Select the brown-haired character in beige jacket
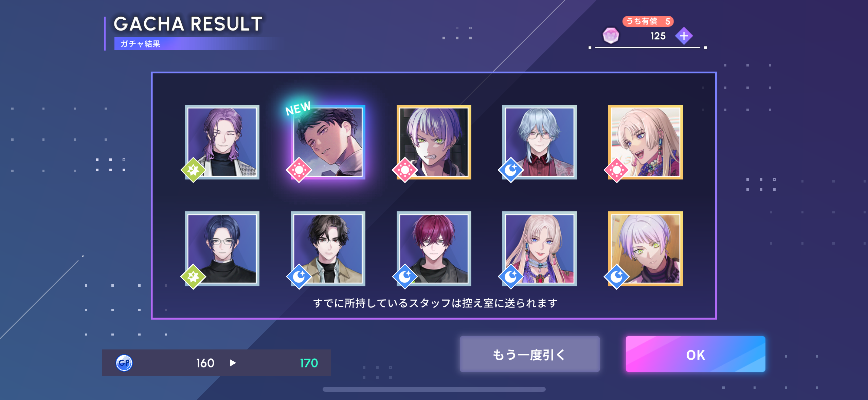The image size is (868, 400). pyautogui.click(x=328, y=249)
